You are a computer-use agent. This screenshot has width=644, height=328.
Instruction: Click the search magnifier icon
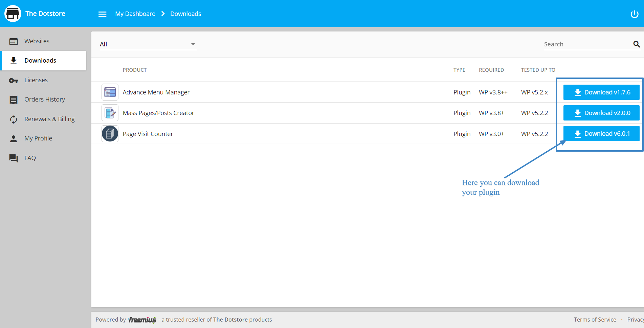click(637, 44)
